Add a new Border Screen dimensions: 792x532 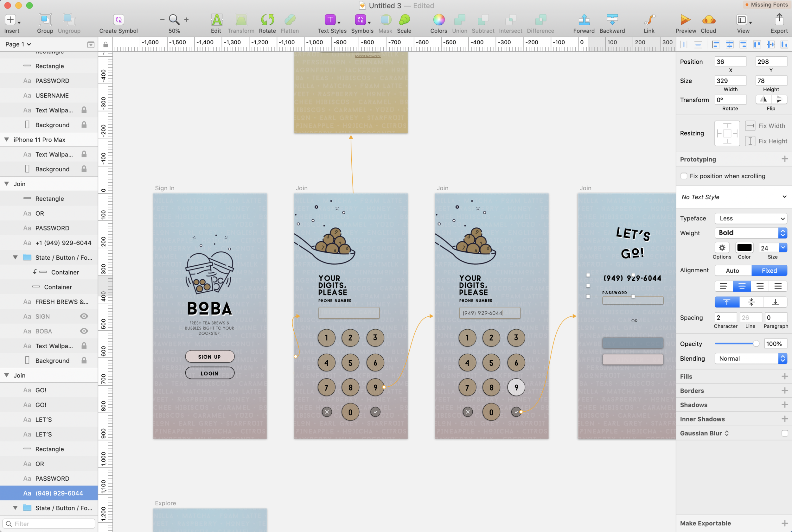pos(784,390)
